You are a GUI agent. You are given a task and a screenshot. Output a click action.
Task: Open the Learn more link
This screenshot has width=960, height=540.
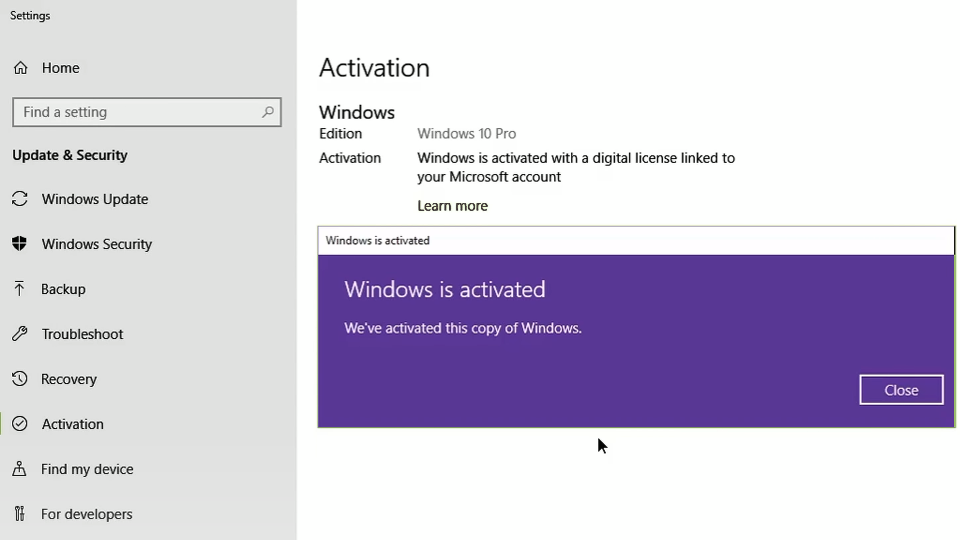click(452, 206)
